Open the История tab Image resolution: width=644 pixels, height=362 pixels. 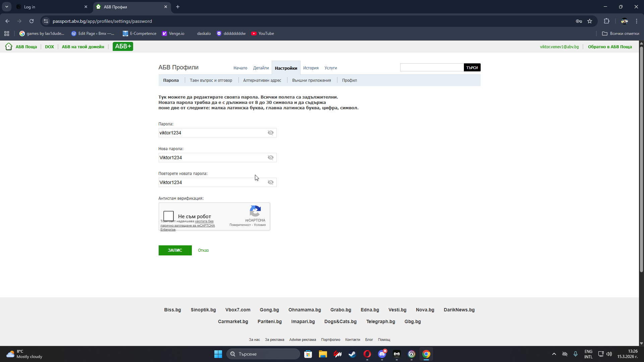pyautogui.click(x=311, y=68)
